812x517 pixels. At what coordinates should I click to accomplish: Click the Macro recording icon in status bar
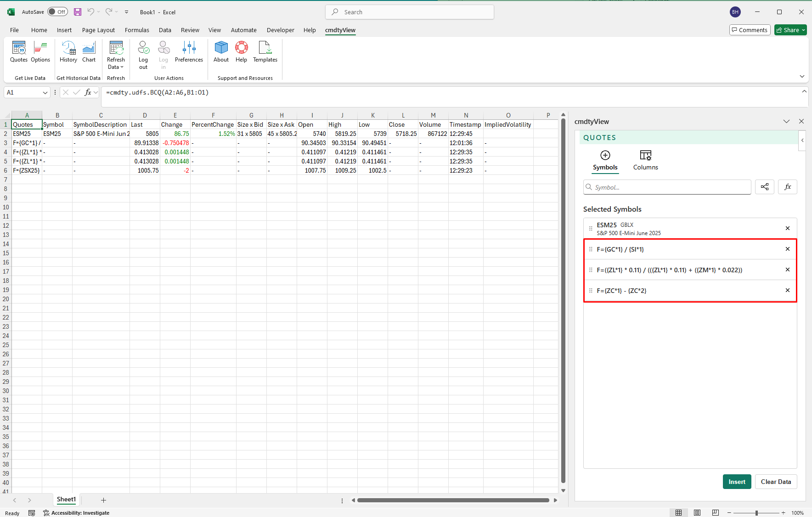[32, 513]
